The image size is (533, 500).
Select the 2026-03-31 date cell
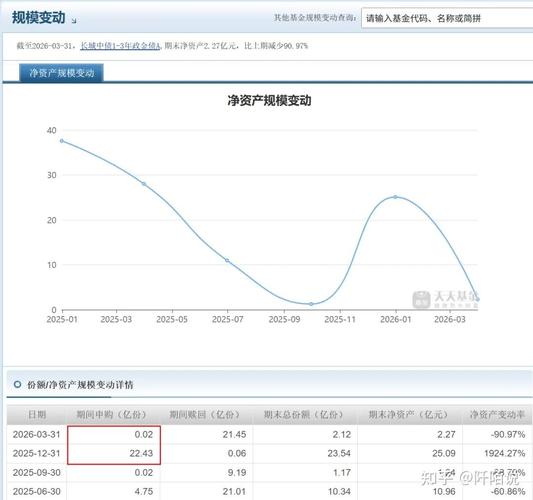(x=37, y=434)
